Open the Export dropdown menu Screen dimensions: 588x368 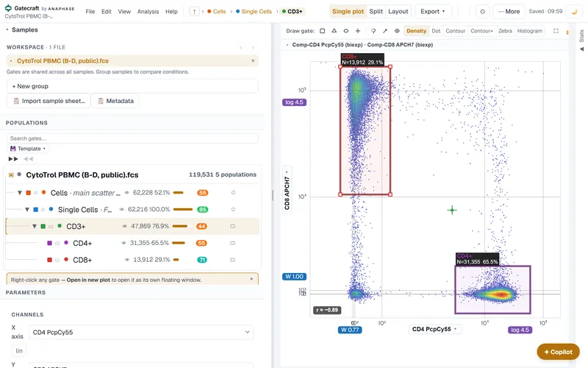pos(433,12)
